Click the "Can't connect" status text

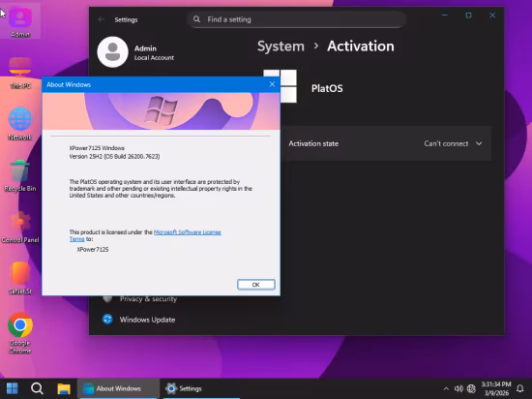(x=446, y=143)
